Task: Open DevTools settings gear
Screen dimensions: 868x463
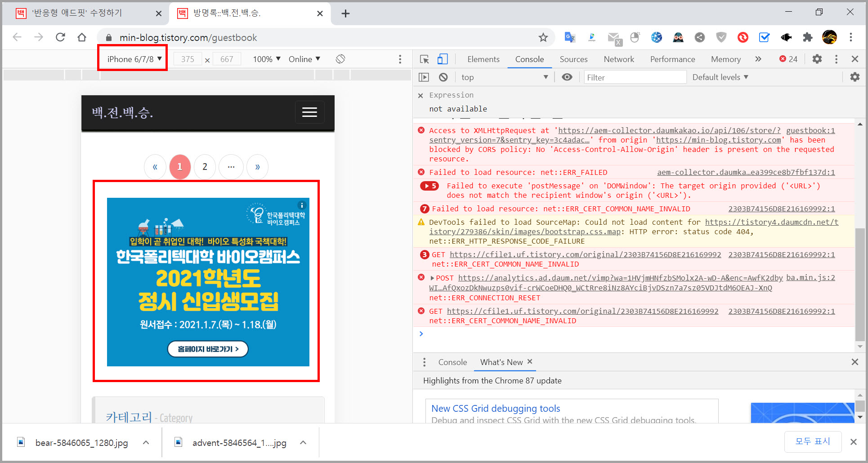Action: (817, 59)
